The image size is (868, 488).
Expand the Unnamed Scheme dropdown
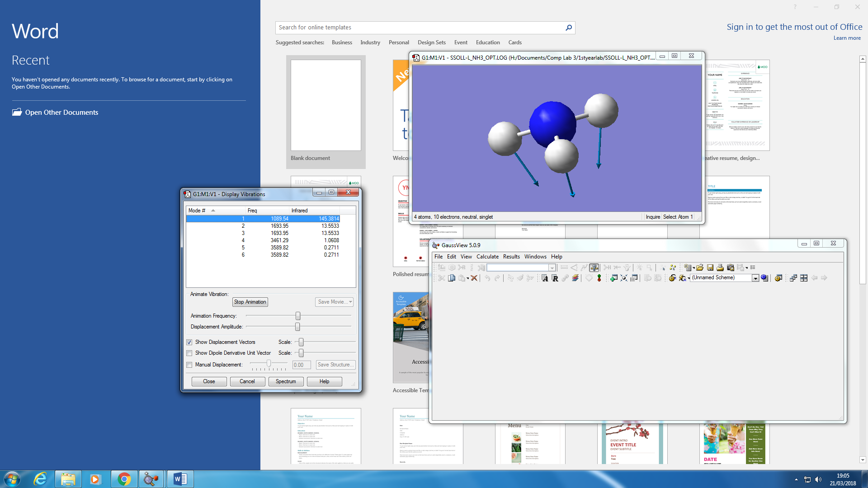click(x=755, y=278)
